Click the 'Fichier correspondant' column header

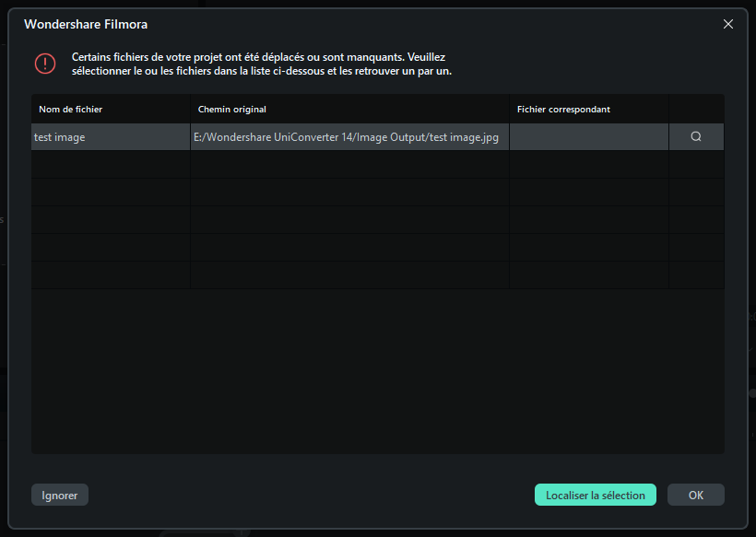[589, 110]
